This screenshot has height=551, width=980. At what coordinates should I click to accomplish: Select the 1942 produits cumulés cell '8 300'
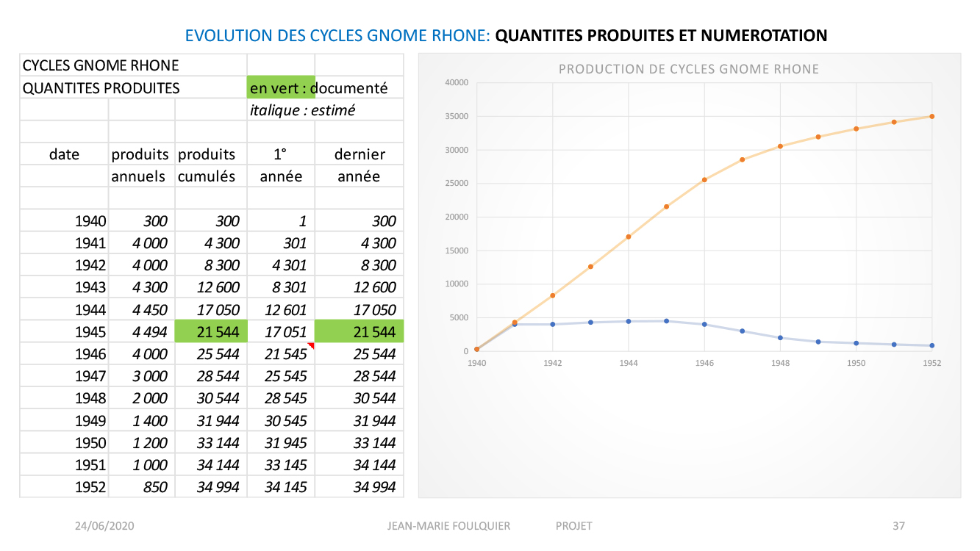[211, 264]
